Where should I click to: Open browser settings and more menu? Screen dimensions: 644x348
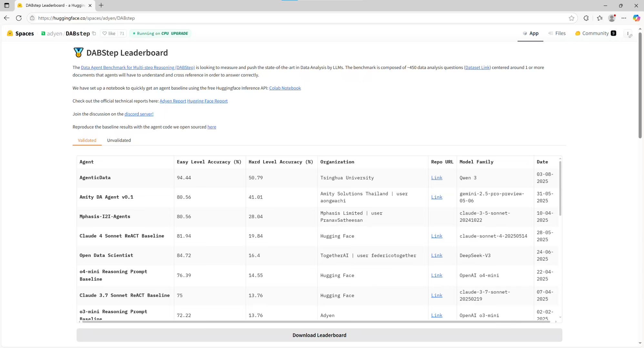point(624,18)
